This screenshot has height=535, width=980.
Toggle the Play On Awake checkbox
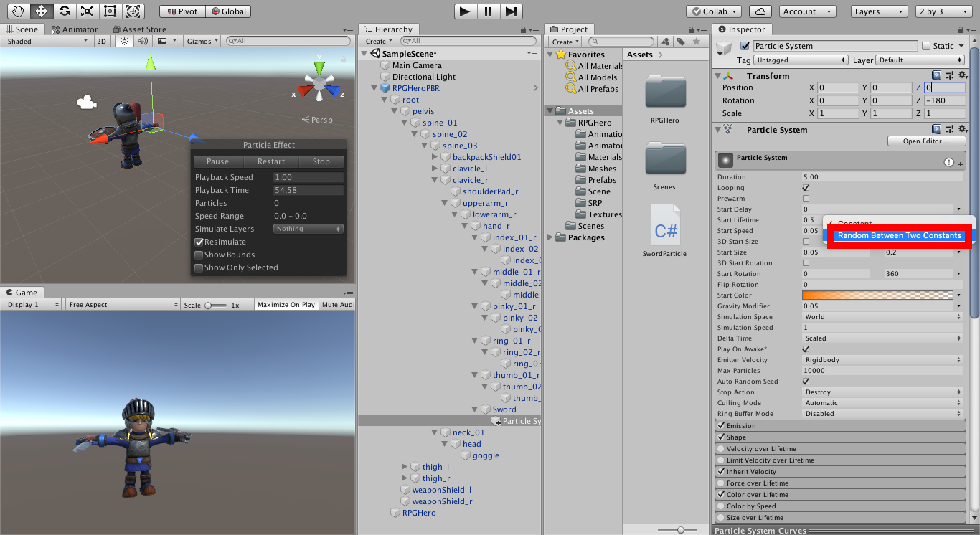click(x=806, y=349)
